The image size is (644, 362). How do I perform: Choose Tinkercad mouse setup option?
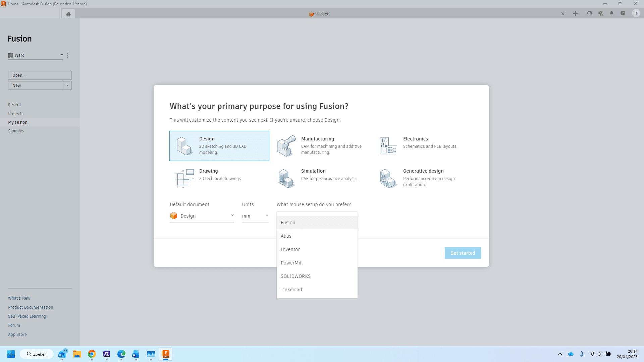pyautogui.click(x=317, y=290)
